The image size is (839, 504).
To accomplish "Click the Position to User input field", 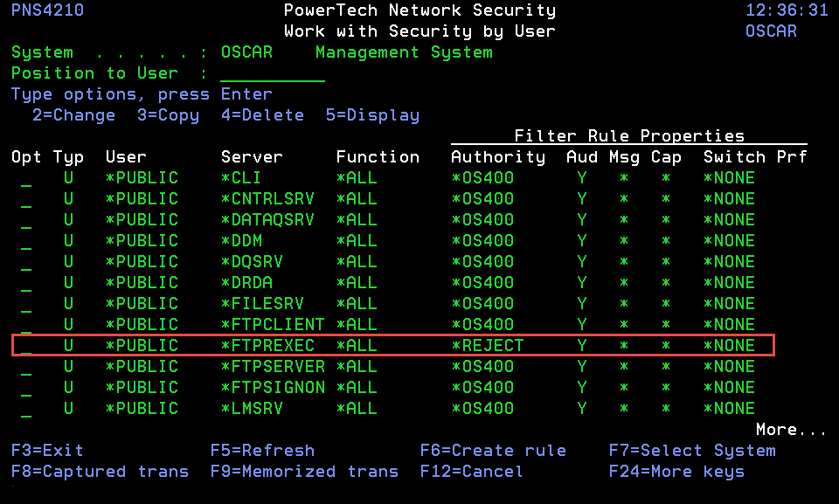I will [x=272, y=73].
